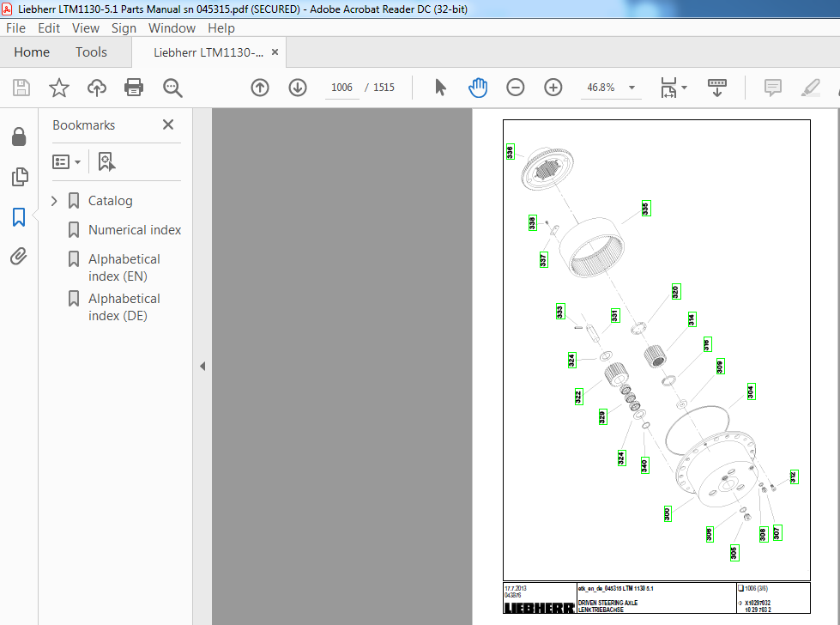840x625 pixels.
Task: Open the Window menu
Action: [x=172, y=27]
